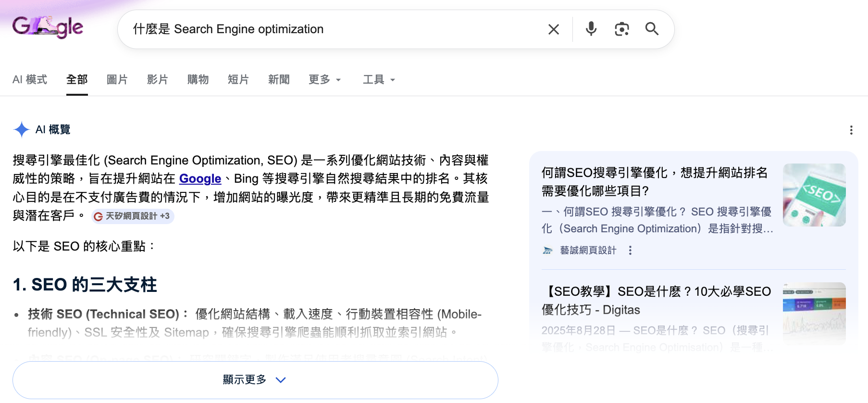Image resolution: width=868 pixels, height=403 pixels.
Task: Select the 全部 tab
Action: pyautogui.click(x=77, y=79)
